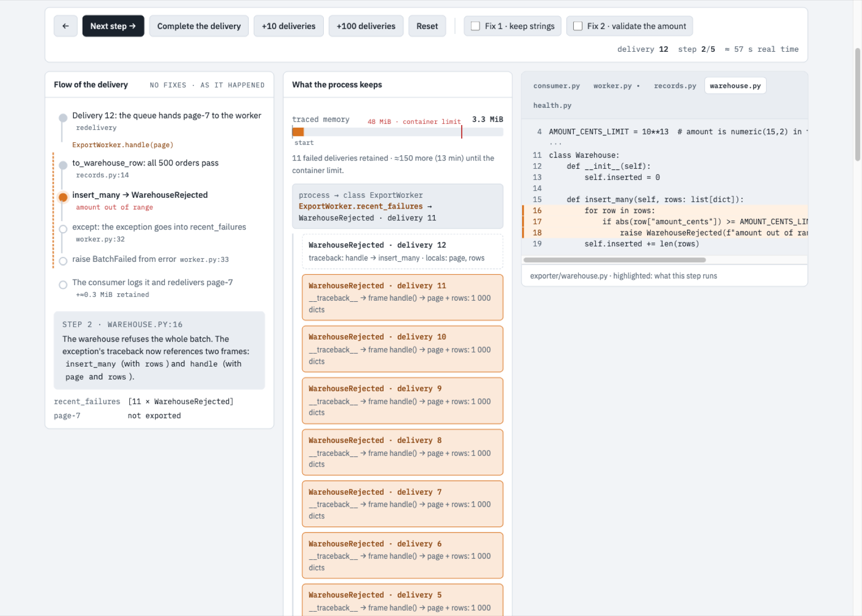
Task: Click the '48 MiB · container limit' label
Action: click(x=414, y=122)
